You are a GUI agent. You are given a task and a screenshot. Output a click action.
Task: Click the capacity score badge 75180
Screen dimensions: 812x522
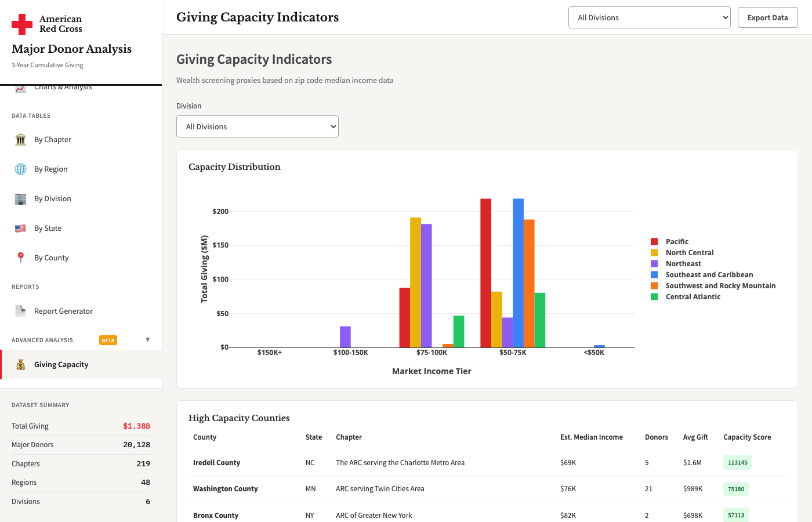point(736,489)
